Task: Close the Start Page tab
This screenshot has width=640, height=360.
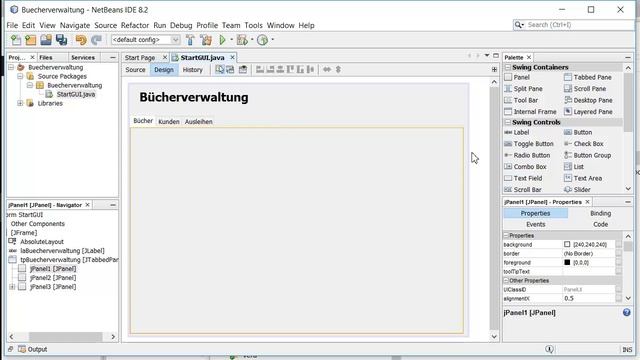Action: pos(165,58)
